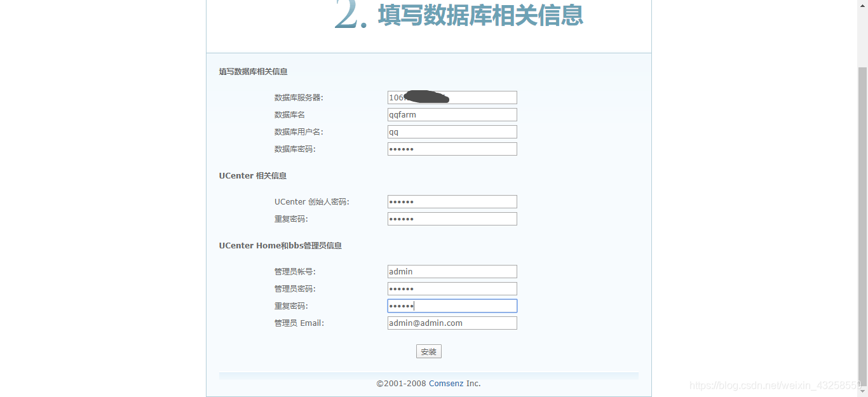
Task: Click the UCenter 相关信息 section heading
Action: (253, 176)
